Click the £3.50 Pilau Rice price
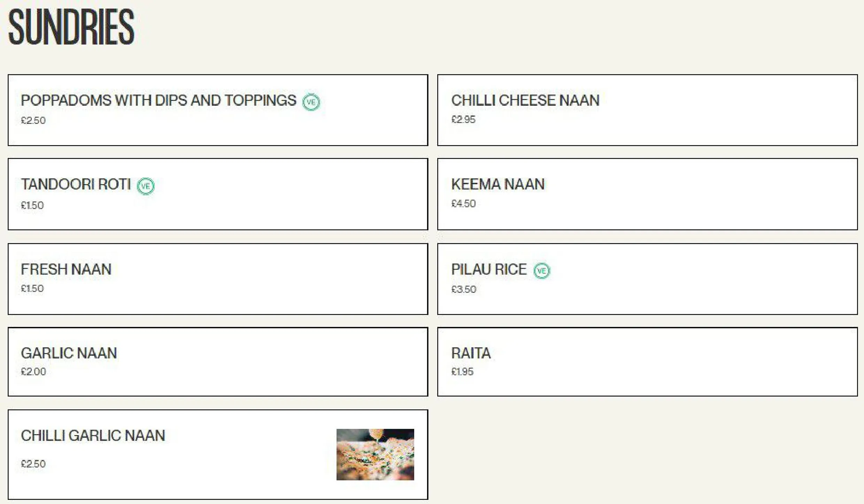The height and width of the screenshot is (504, 864). point(464,290)
